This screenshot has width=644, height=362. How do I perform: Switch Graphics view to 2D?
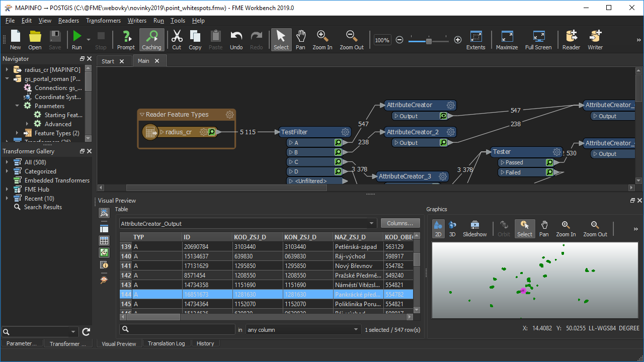[x=438, y=228]
